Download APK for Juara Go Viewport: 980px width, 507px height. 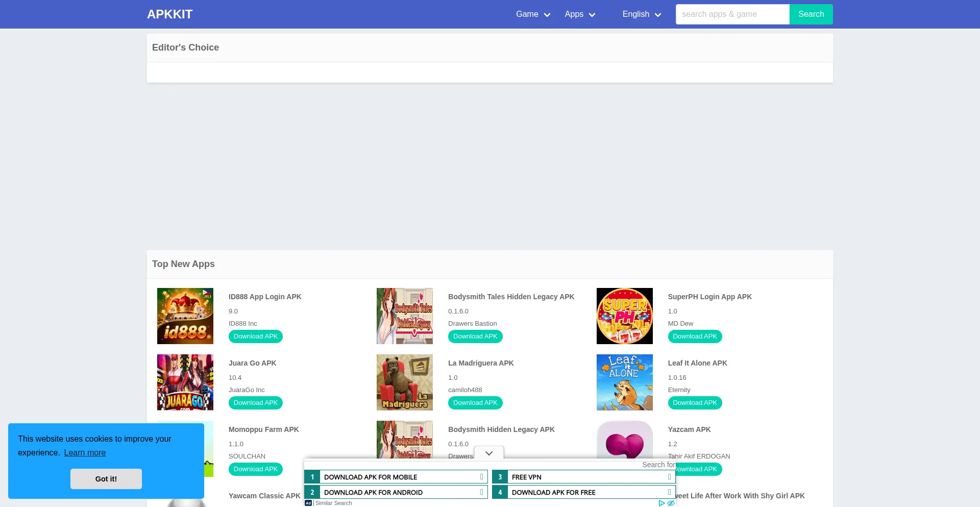pos(256,403)
